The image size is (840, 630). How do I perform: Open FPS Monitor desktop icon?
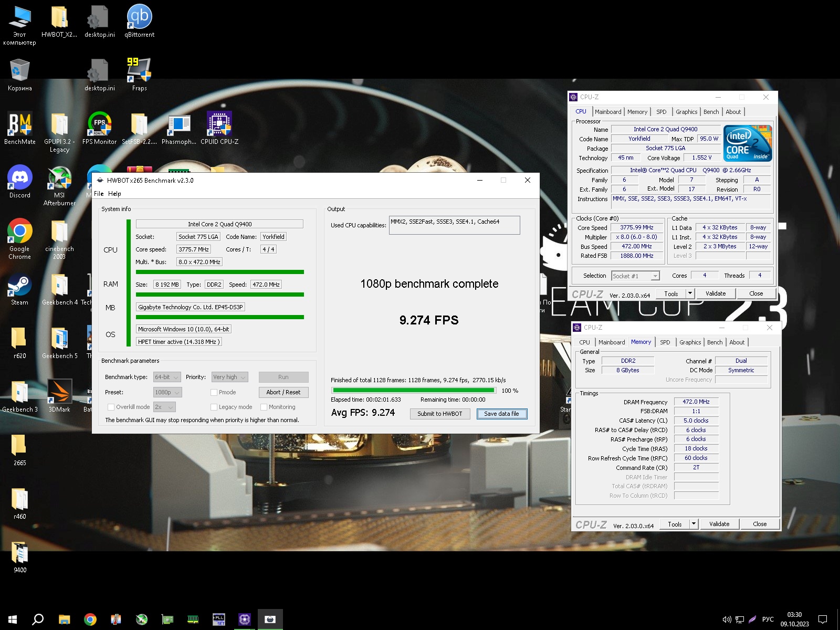coord(99,129)
